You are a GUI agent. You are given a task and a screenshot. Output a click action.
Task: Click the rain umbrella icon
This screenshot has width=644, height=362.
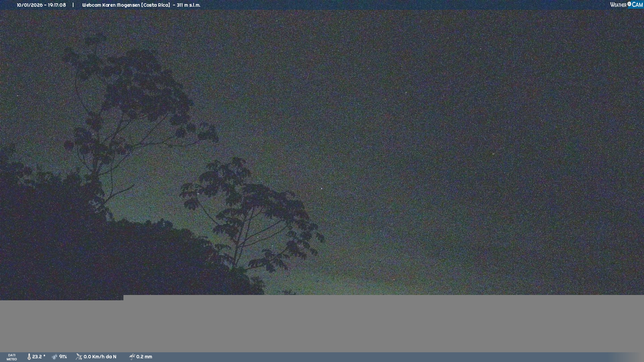[132, 357]
